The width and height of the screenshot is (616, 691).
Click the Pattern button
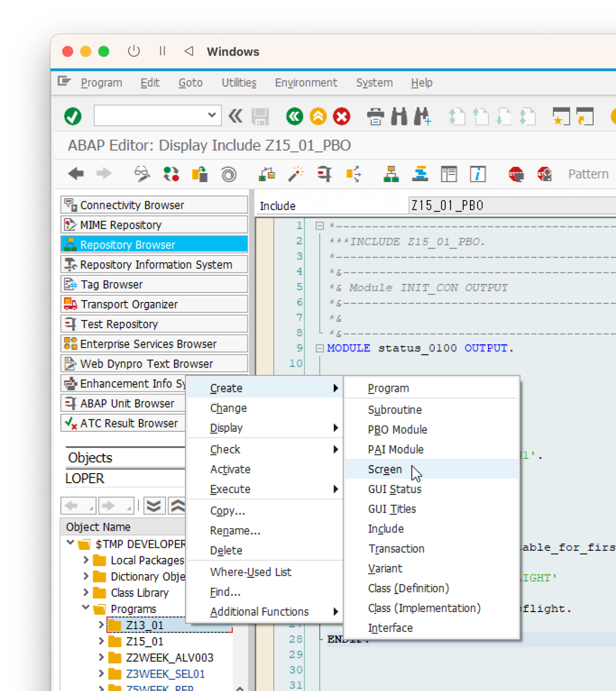tap(588, 174)
